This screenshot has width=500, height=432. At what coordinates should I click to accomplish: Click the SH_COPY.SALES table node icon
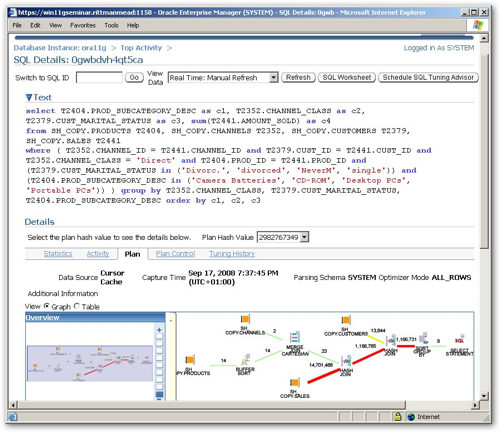[x=294, y=382]
